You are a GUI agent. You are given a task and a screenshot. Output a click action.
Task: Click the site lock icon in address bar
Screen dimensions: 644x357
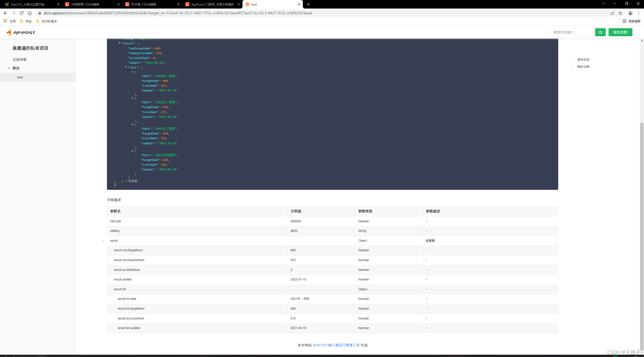[39, 13]
